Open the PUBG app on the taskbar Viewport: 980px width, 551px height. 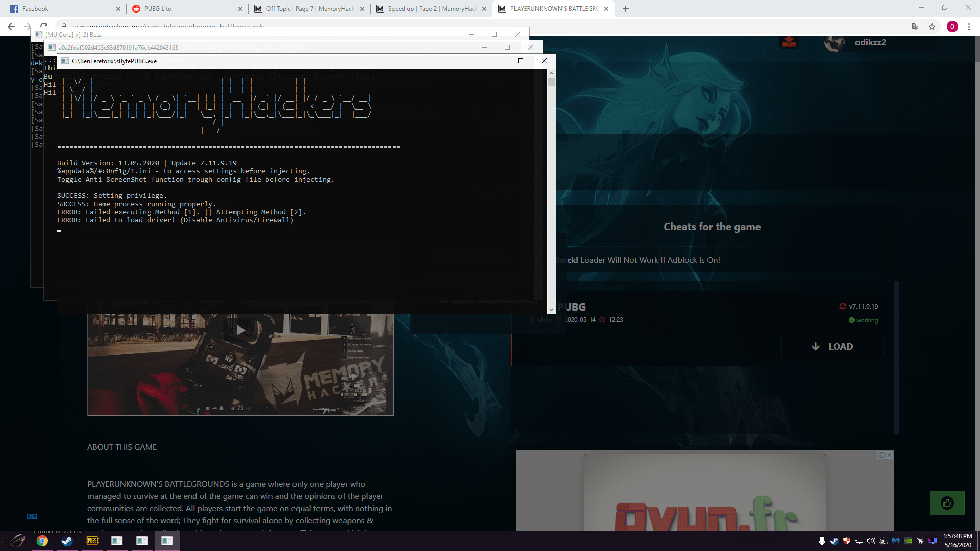tap(92, 541)
